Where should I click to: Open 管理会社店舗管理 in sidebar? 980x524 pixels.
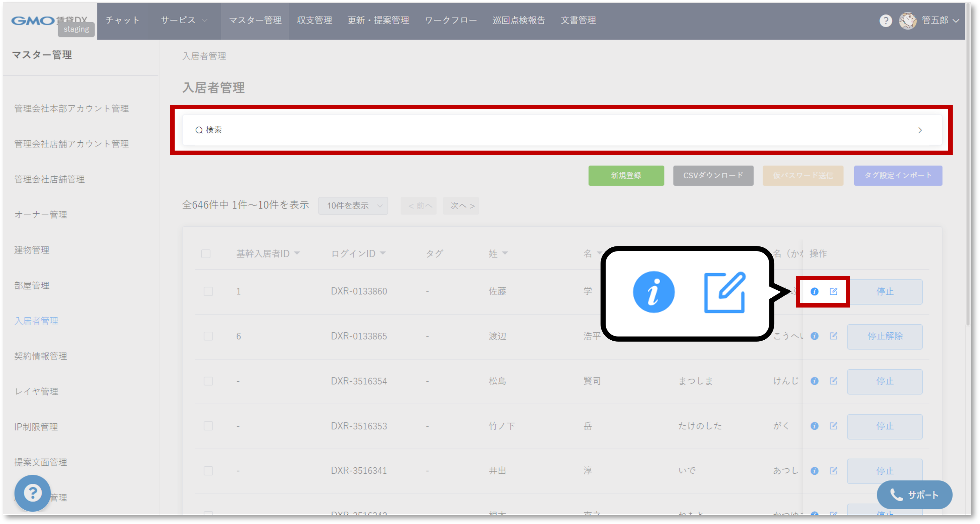(49, 179)
